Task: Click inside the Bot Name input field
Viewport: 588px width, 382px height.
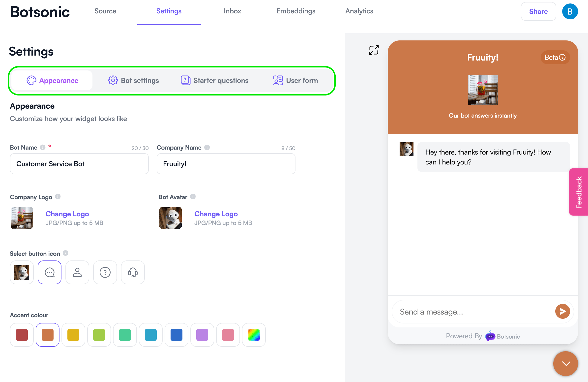Action: pos(79,163)
